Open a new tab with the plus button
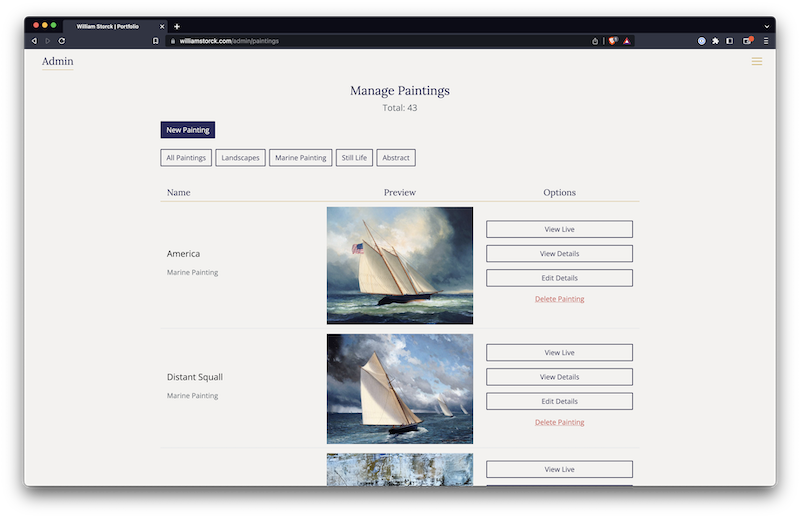This screenshot has height=518, width=800. (x=177, y=27)
